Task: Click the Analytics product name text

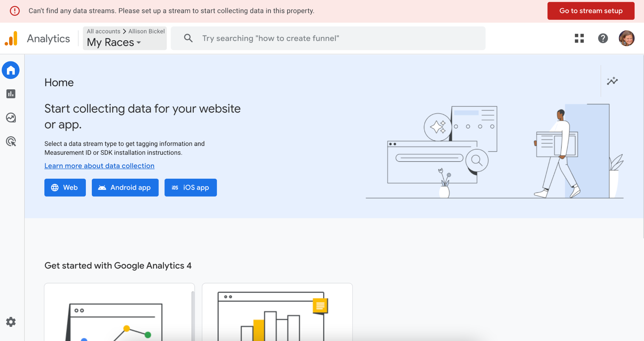Action: pyautogui.click(x=48, y=38)
